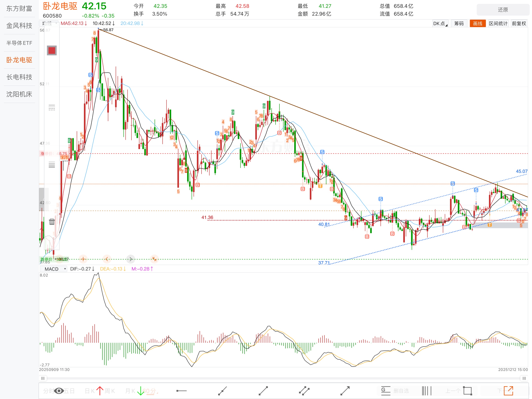Switch to 金风科技 stock tab

click(19, 26)
